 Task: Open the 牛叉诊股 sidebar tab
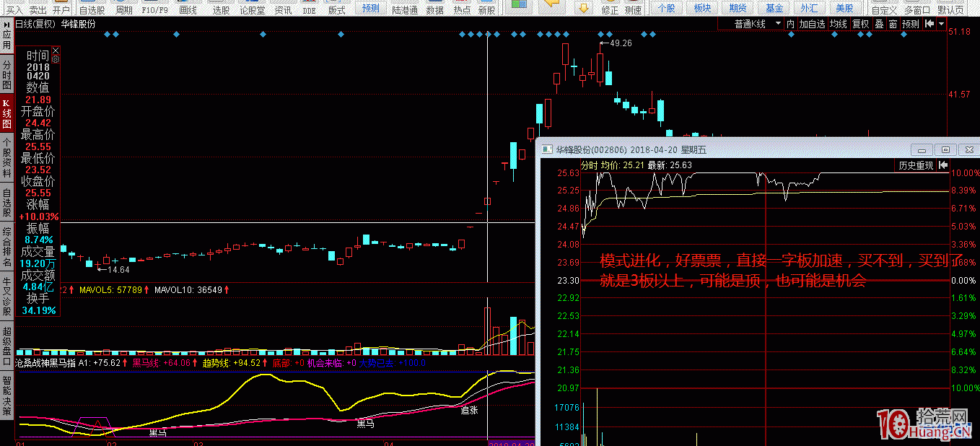point(6,296)
